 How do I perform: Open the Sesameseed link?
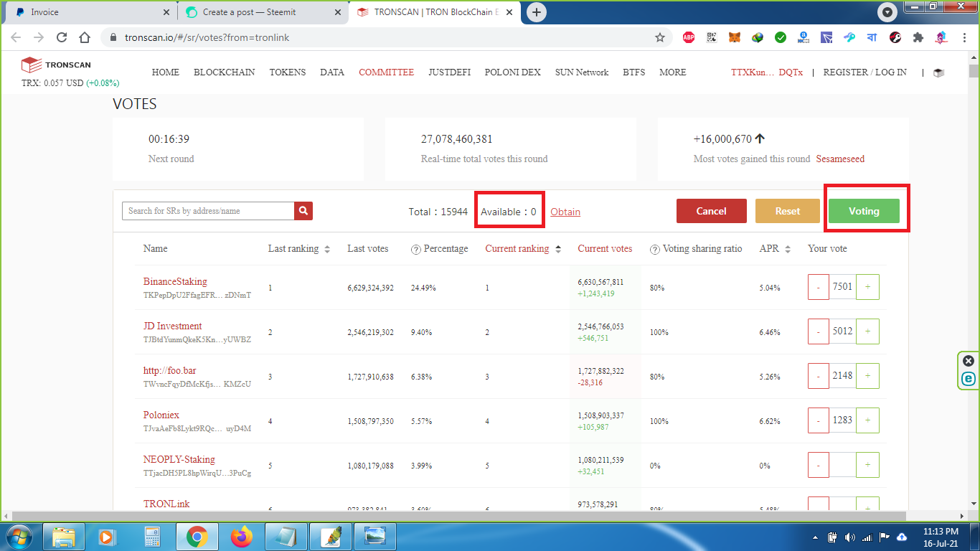coord(840,159)
